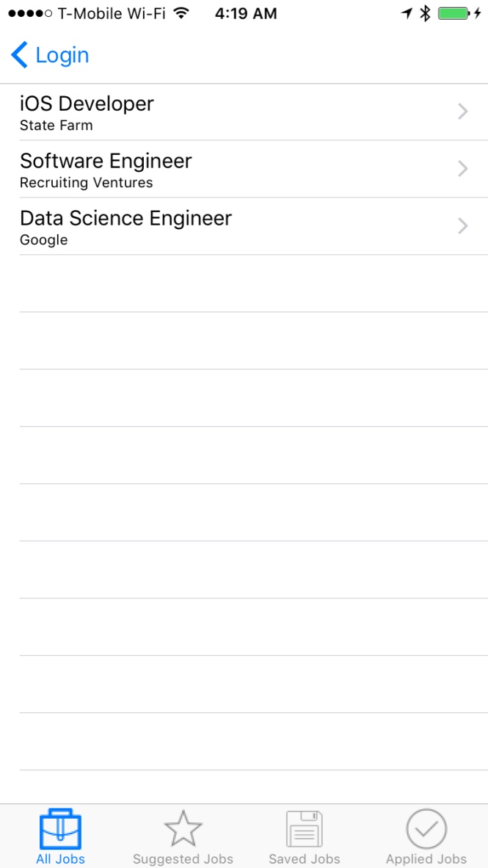The image size is (488, 868).
Task: Tap the 4:19 AM clock
Action: (246, 13)
